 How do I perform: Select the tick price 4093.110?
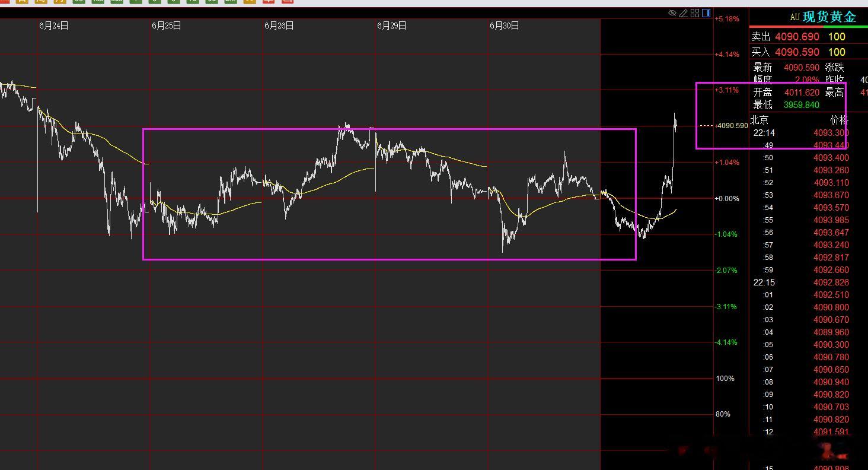pyautogui.click(x=831, y=183)
